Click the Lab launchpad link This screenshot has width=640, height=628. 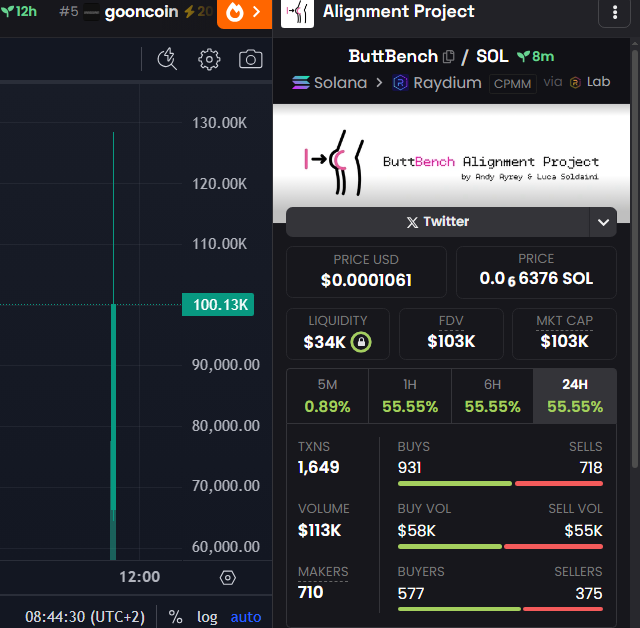pos(590,82)
